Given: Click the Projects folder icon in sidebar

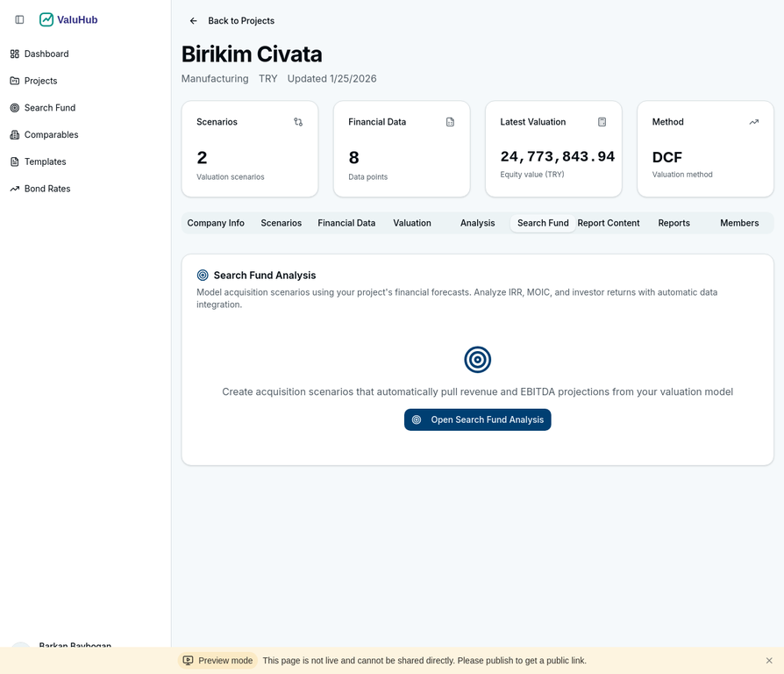Looking at the screenshot, I should [x=15, y=81].
